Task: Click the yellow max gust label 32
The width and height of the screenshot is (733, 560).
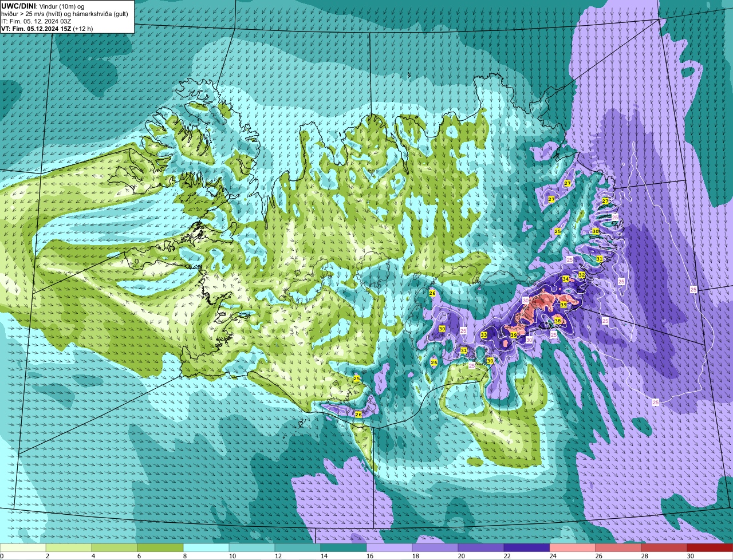Action: [581, 275]
